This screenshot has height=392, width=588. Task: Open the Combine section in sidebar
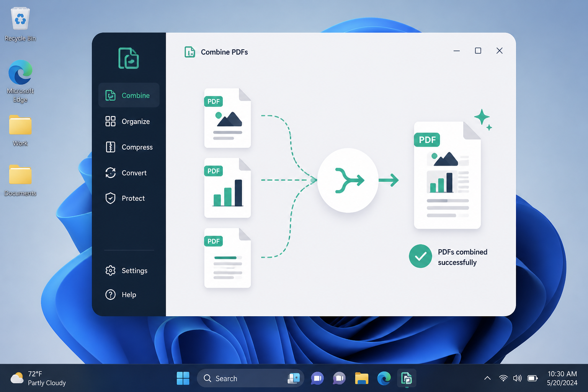129,95
